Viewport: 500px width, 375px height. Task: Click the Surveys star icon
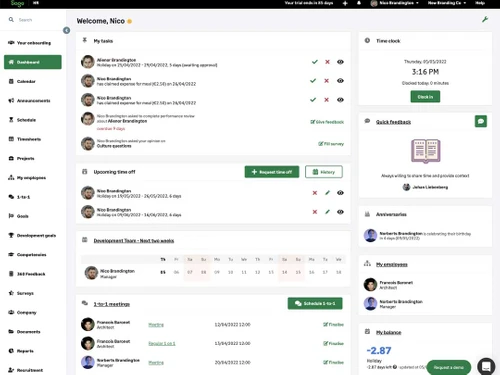(x=11, y=293)
